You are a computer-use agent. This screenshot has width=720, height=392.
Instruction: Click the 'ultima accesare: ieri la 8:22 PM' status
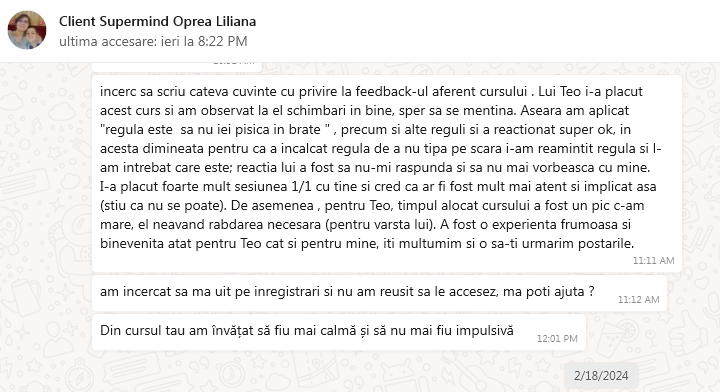click(153, 41)
